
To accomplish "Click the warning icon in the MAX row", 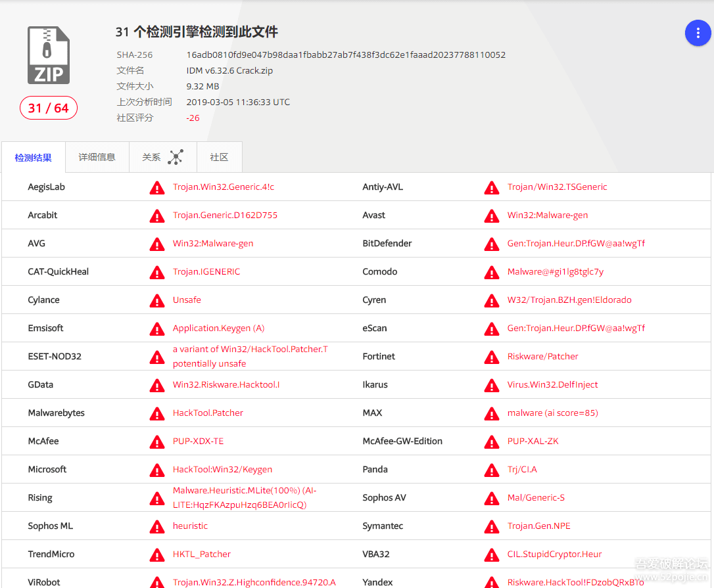I will [x=492, y=413].
